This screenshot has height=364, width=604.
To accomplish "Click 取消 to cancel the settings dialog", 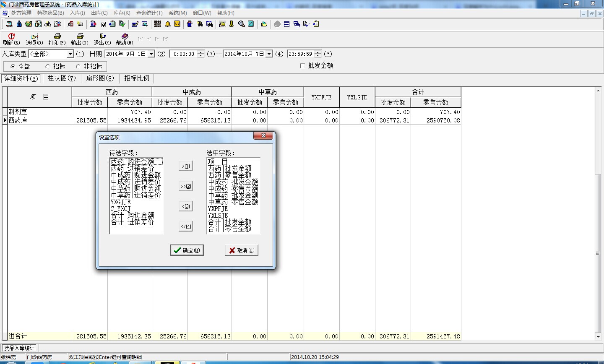I will click(x=242, y=250).
